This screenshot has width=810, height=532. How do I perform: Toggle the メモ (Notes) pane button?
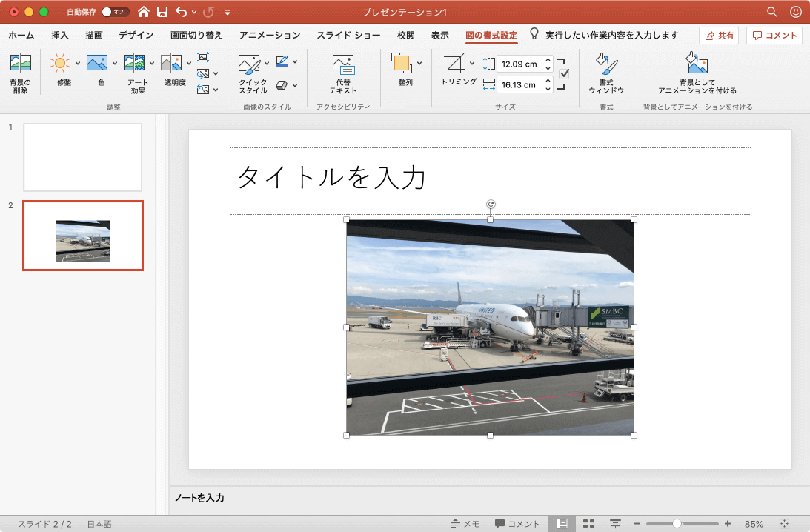465,524
